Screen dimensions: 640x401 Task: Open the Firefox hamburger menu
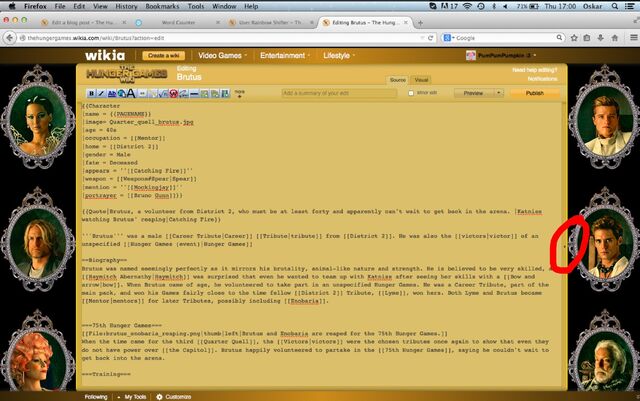click(633, 38)
